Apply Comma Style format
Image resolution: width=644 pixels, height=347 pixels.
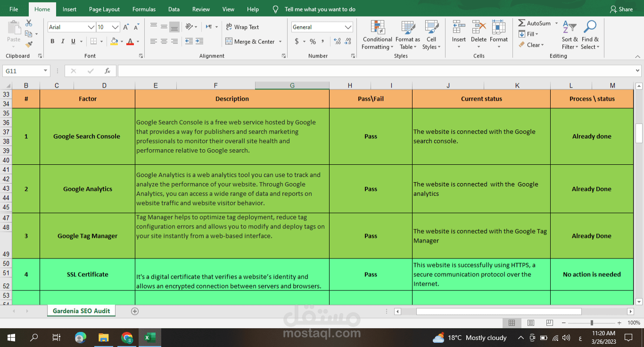click(323, 41)
